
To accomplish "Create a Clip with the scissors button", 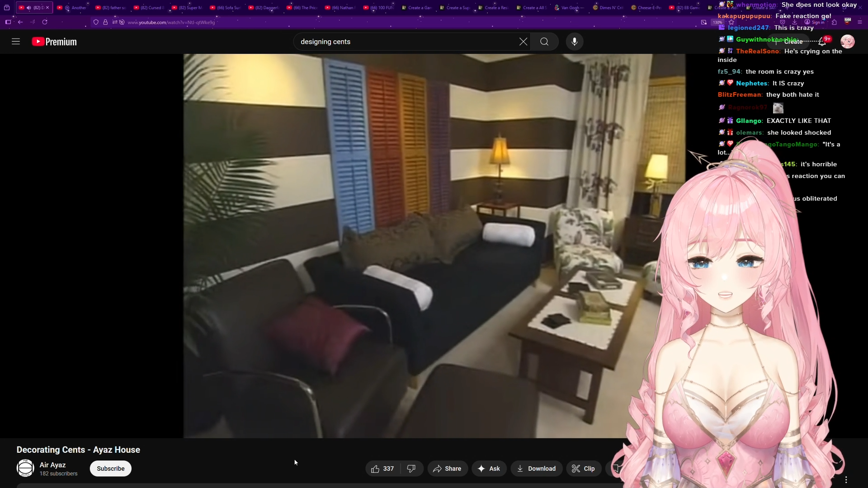I will click(584, 469).
